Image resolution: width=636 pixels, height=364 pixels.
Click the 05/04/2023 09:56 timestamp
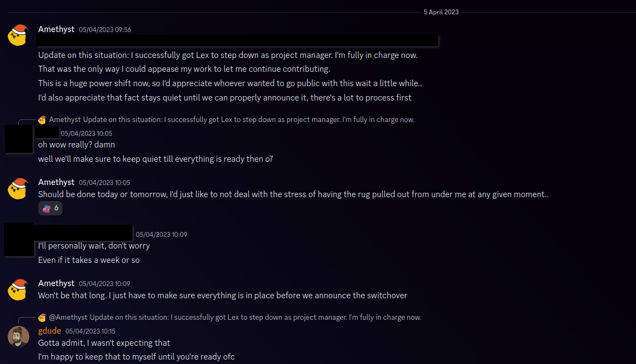(105, 30)
